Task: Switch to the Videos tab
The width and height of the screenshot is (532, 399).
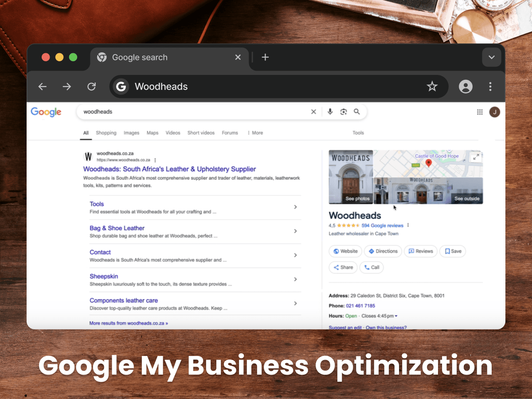Action: [173, 133]
